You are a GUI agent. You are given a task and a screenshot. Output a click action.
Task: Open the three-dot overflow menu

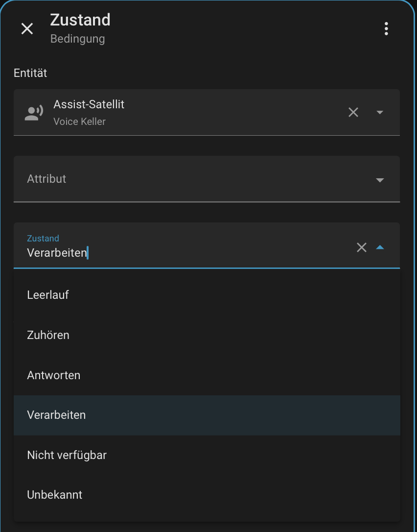tap(386, 29)
